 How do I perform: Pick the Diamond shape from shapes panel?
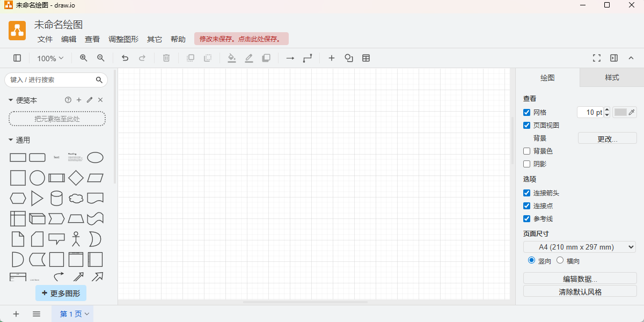coord(76,178)
